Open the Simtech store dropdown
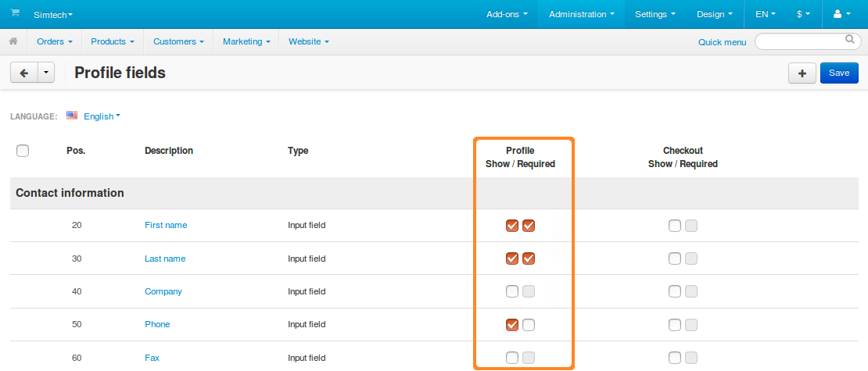 point(53,15)
